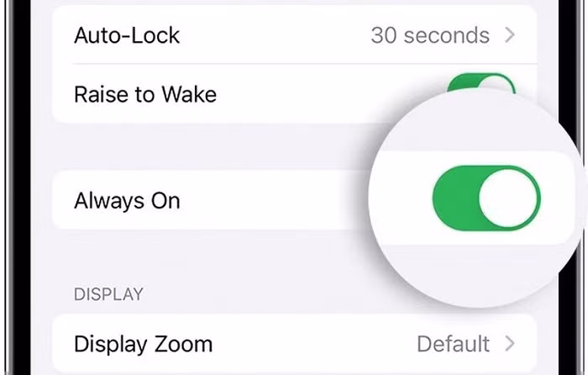Open Display Zoom via its chevron
Image resolution: width=588 pixels, height=375 pixels.
pyautogui.click(x=508, y=344)
